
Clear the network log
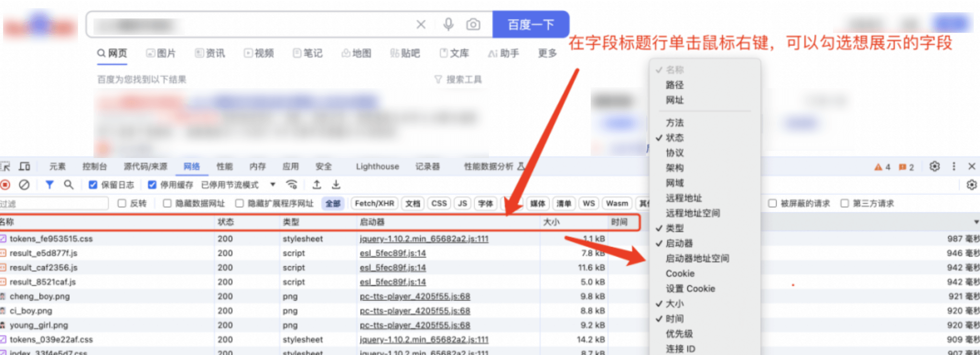[24, 185]
